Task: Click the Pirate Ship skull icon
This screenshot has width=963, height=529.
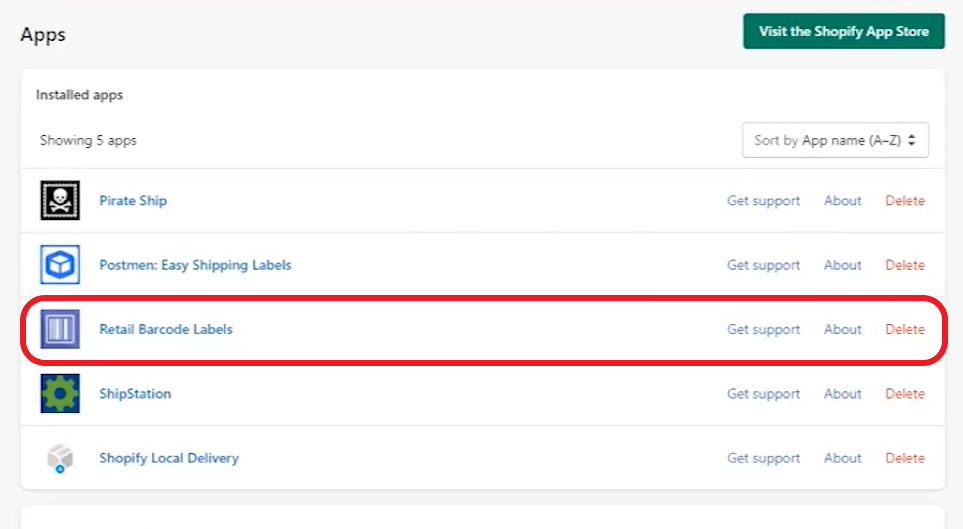Action: coord(60,201)
